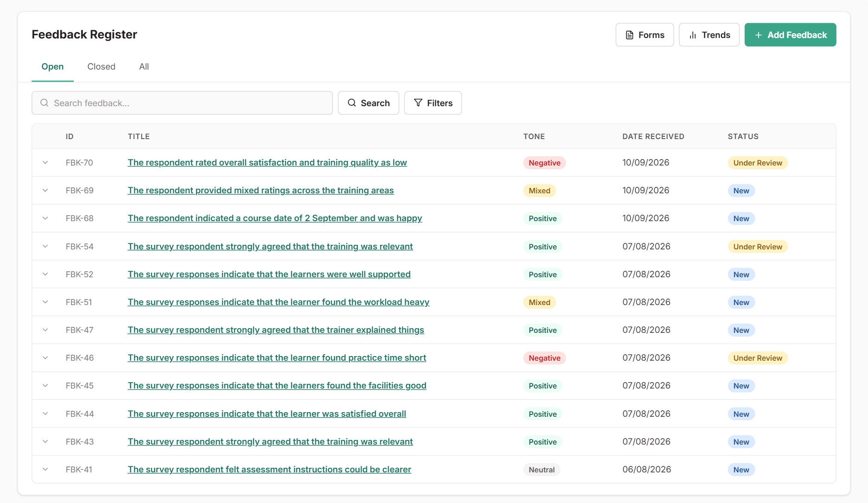Screen dimensions: 868x503
Task: Open feedback about assessment instructions could be clearer
Action: [x=269, y=470]
